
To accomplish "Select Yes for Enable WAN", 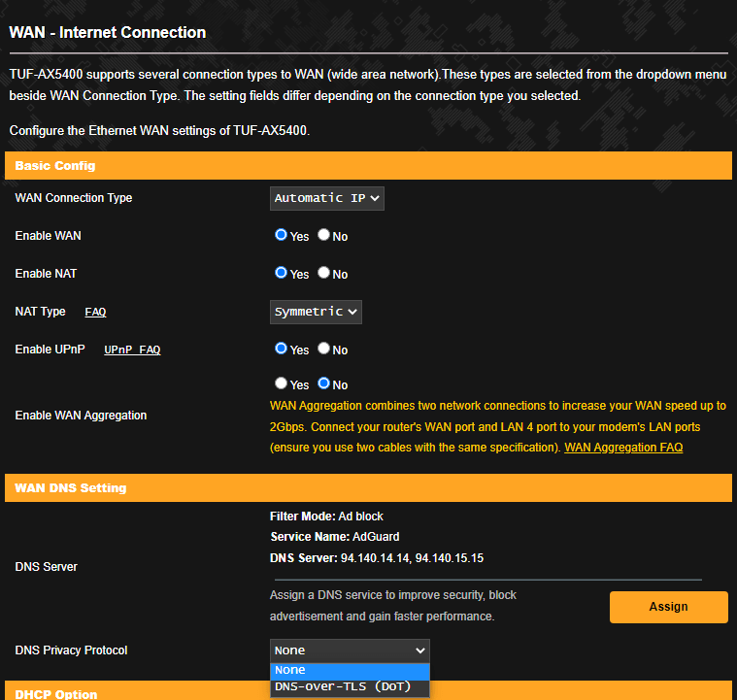I will tap(281, 235).
